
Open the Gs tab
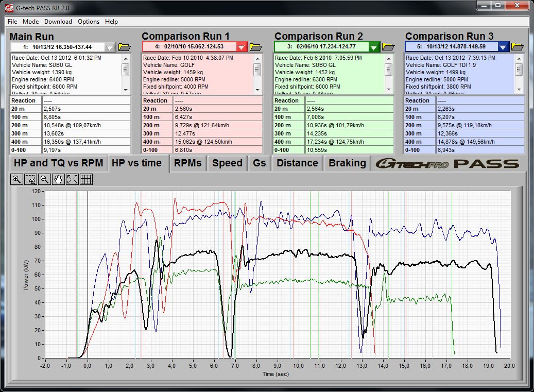[x=259, y=163]
